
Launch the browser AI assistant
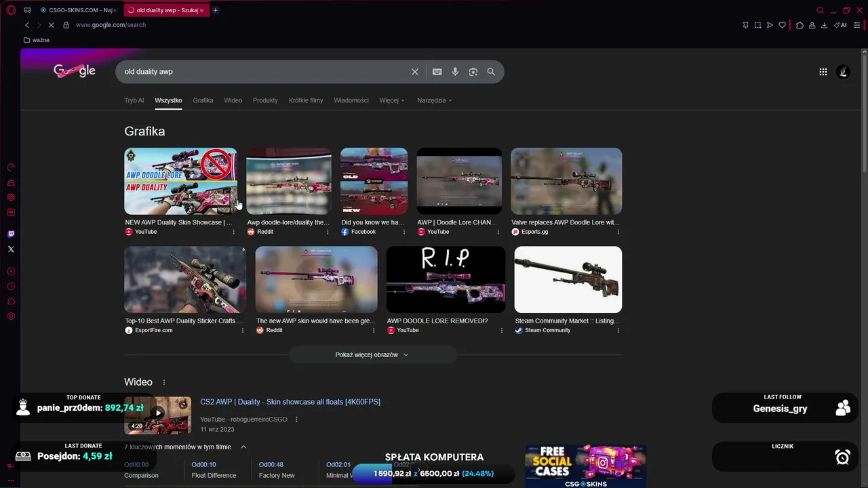click(x=840, y=25)
